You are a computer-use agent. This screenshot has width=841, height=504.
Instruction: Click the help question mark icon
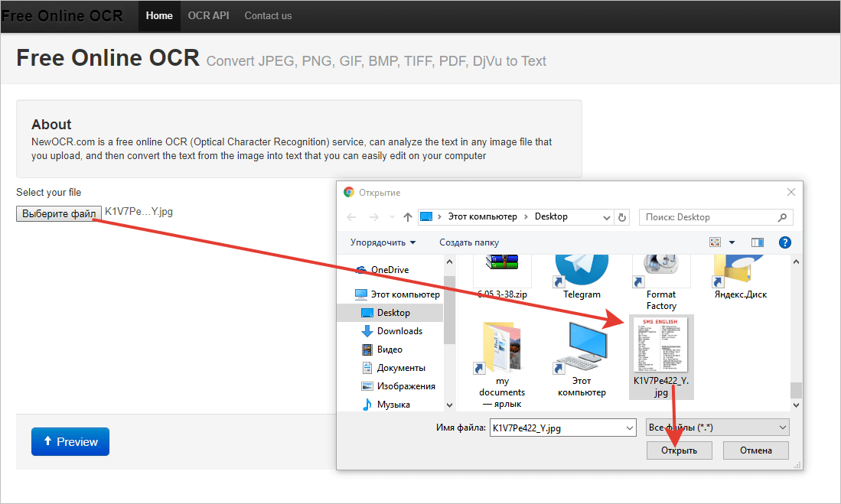tap(784, 242)
